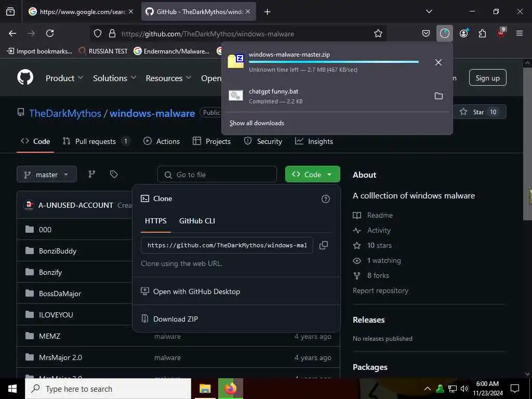The width and height of the screenshot is (532, 399).
Task: Collapse the green Code dropdown
Action: (312, 175)
